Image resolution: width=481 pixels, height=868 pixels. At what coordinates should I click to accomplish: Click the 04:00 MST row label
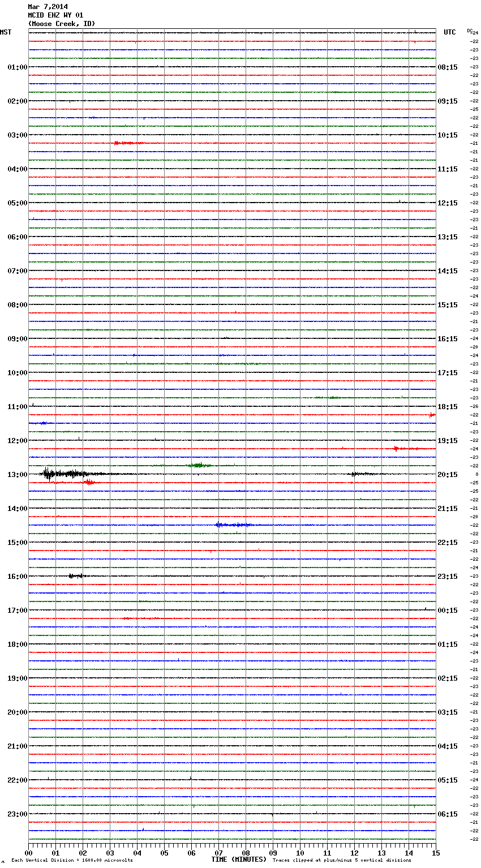(x=18, y=169)
